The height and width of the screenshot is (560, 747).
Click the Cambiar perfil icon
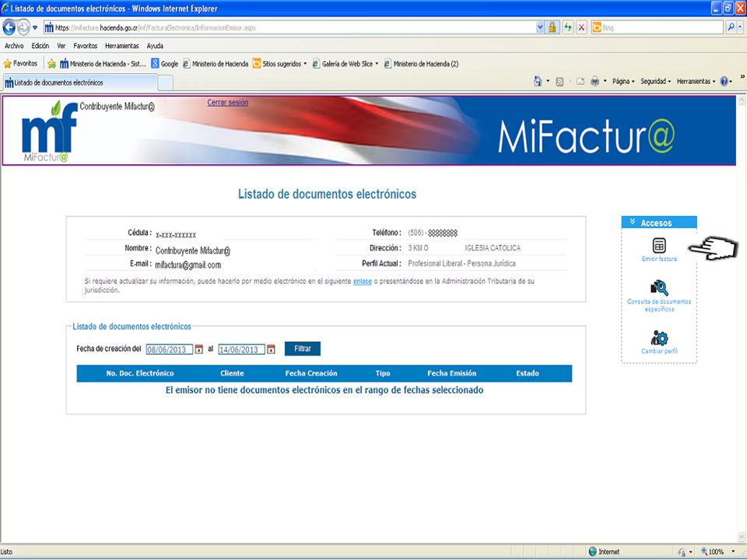(659, 338)
